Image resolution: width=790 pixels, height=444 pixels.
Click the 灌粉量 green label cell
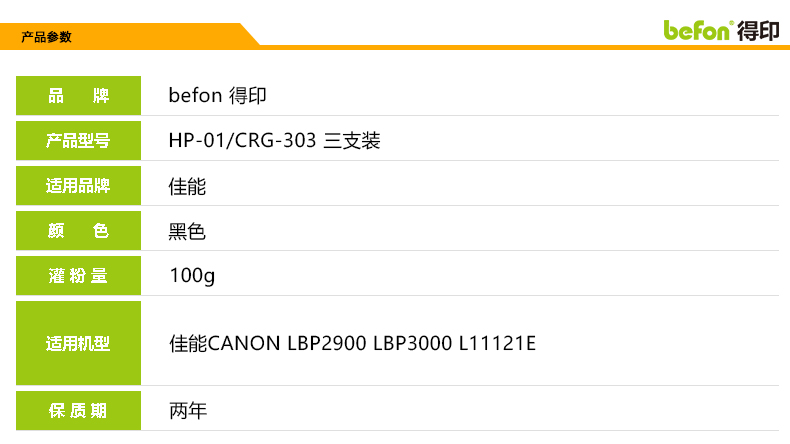click(x=78, y=276)
